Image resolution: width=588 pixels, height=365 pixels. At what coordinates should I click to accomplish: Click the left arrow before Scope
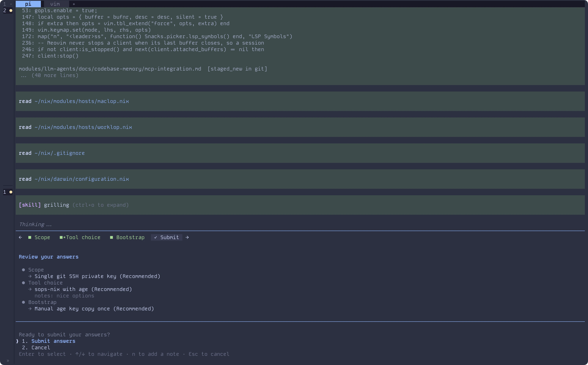[20, 237]
